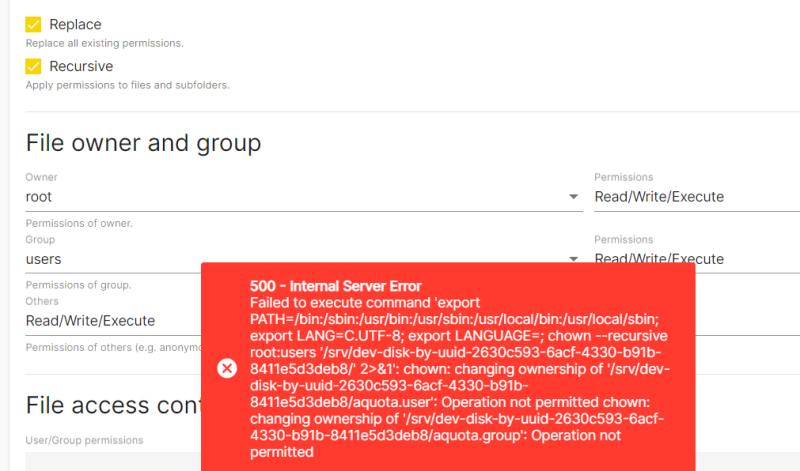Click the File owner and group heading
Screen dimensions: 800x471
point(143,143)
